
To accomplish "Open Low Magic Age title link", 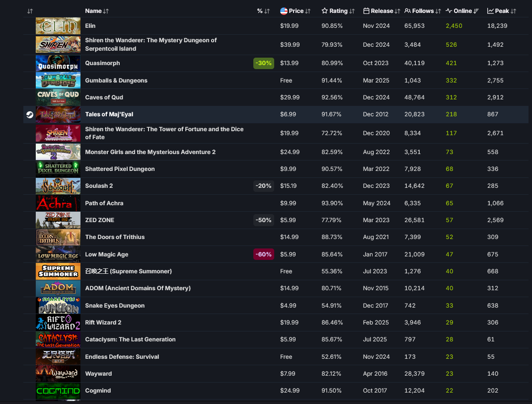I will point(106,254).
